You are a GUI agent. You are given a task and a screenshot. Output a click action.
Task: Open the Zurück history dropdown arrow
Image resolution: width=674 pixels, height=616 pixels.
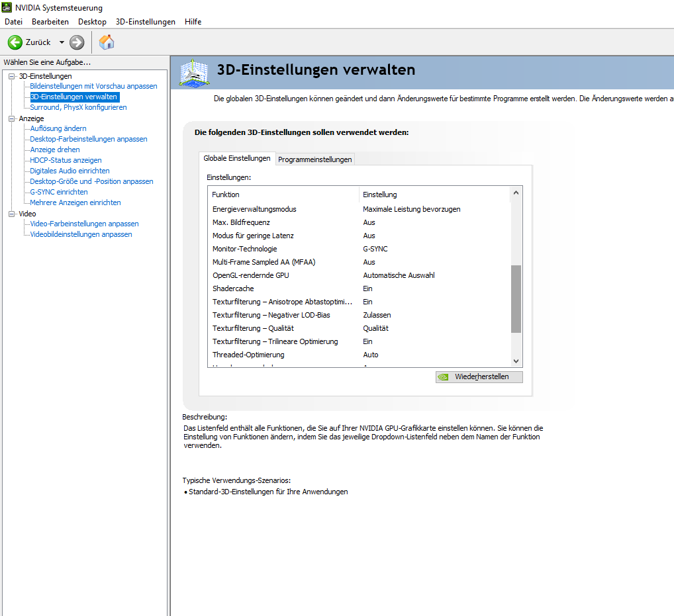click(x=62, y=42)
